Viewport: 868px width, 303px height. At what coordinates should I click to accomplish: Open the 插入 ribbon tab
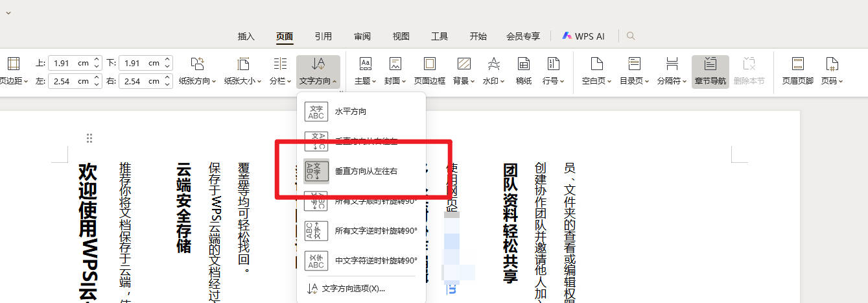coord(246,36)
